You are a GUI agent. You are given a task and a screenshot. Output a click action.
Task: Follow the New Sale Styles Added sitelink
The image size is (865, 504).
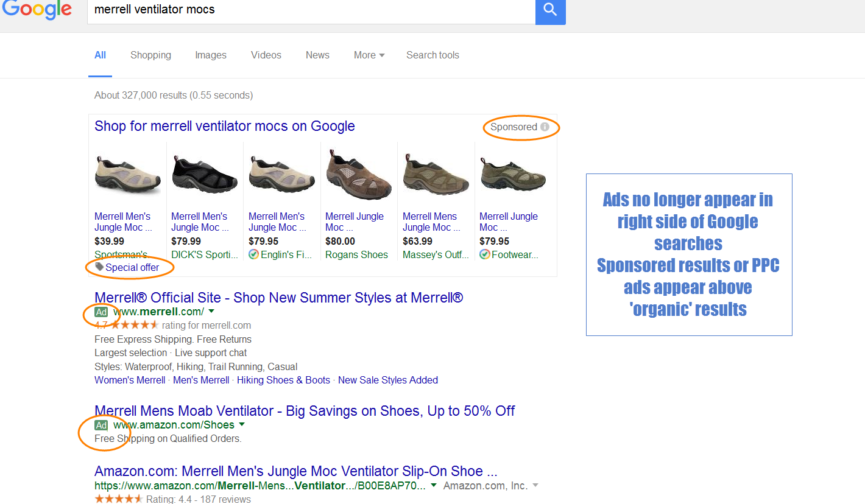pos(388,380)
